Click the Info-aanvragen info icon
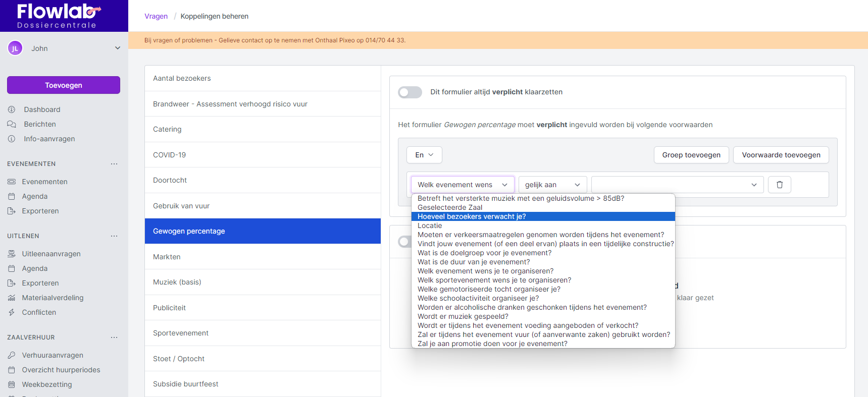Screen dimensions: 868x397 (12, 139)
